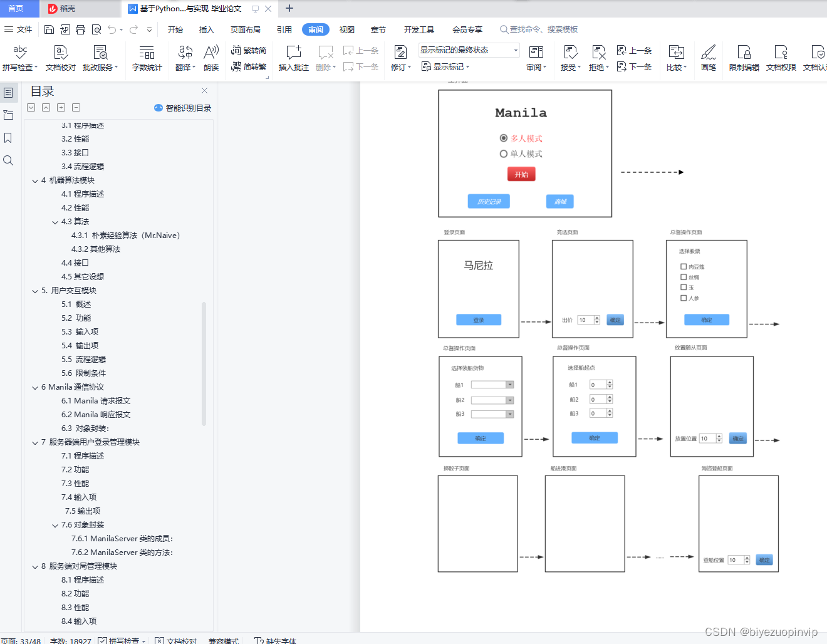Start the read aloud tool

[211, 58]
